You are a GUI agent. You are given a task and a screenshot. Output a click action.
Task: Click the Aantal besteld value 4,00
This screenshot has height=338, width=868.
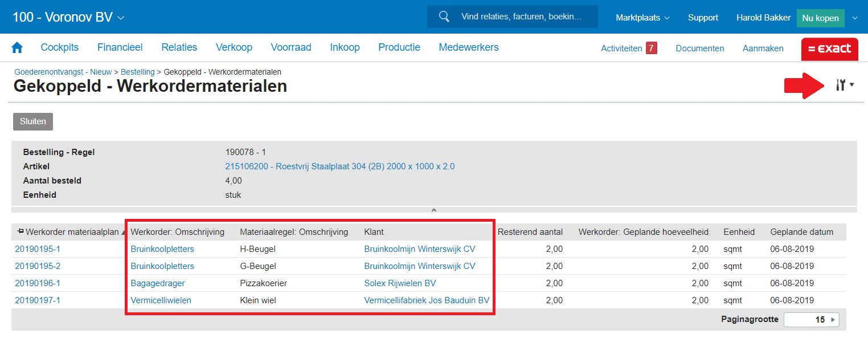tap(234, 181)
